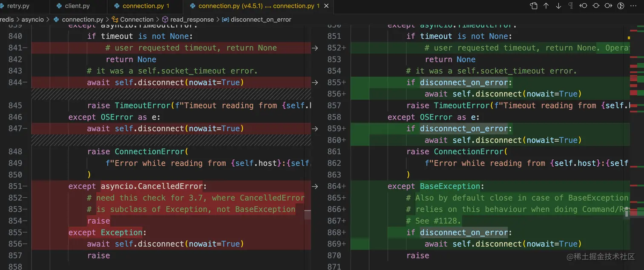The image size is (644, 270).
Task: Click line number 869+
Action: (337, 244)
